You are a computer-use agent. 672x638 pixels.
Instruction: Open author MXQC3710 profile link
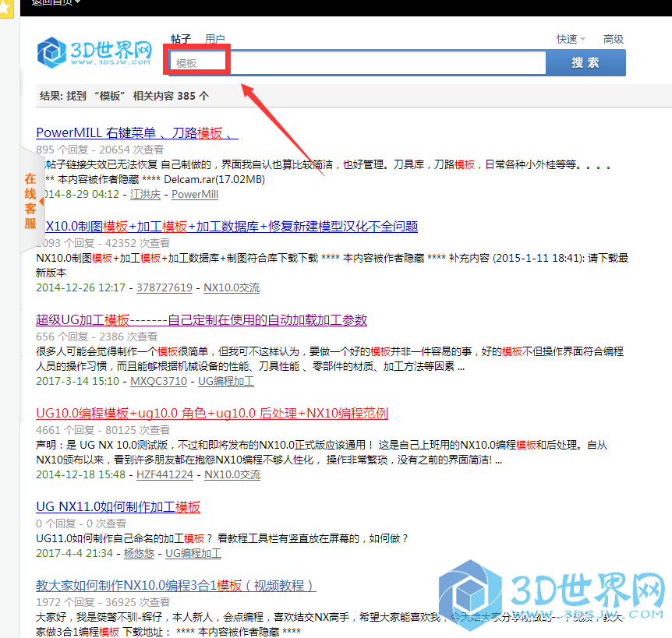click(x=158, y=381)
